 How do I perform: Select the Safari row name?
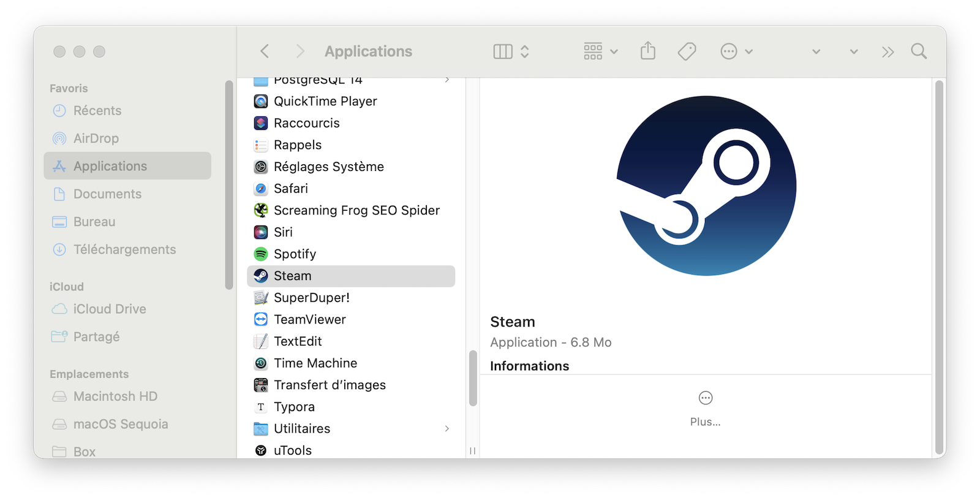[291, 189]
